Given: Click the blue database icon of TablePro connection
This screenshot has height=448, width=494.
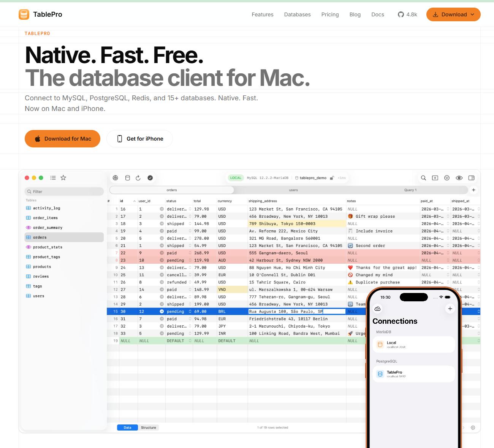Looking at the screenshot, I should (x=380, y=374).
